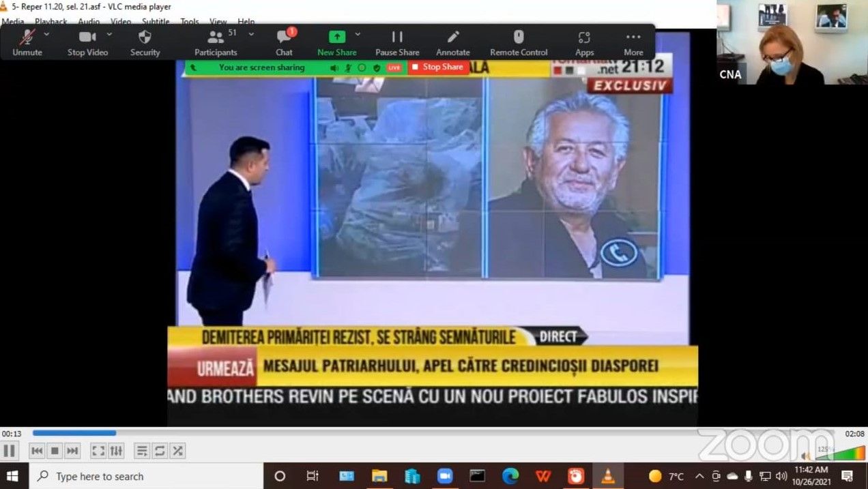Viewport: 868px width, 489px height.
Task: Open Zoom Security options
Action: [x=145, y=42]
